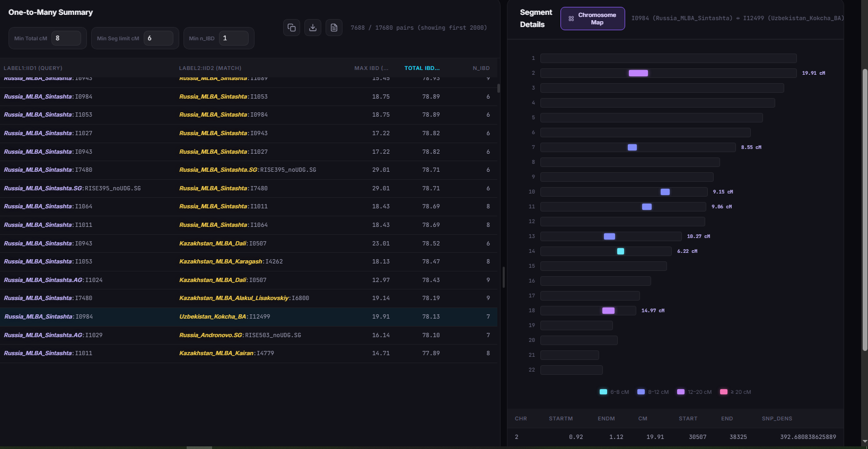Click the CM header in Segment Details table
The image size is (868, 449).
643,419
